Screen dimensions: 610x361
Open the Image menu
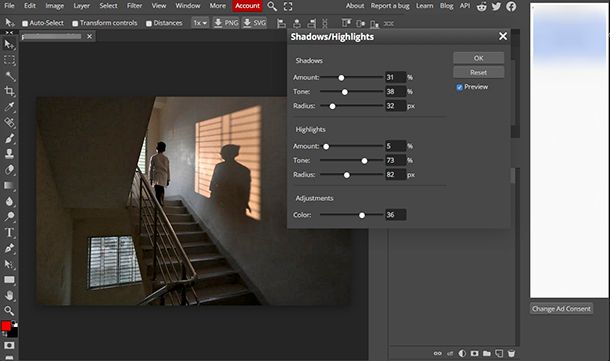pos(54,6)
